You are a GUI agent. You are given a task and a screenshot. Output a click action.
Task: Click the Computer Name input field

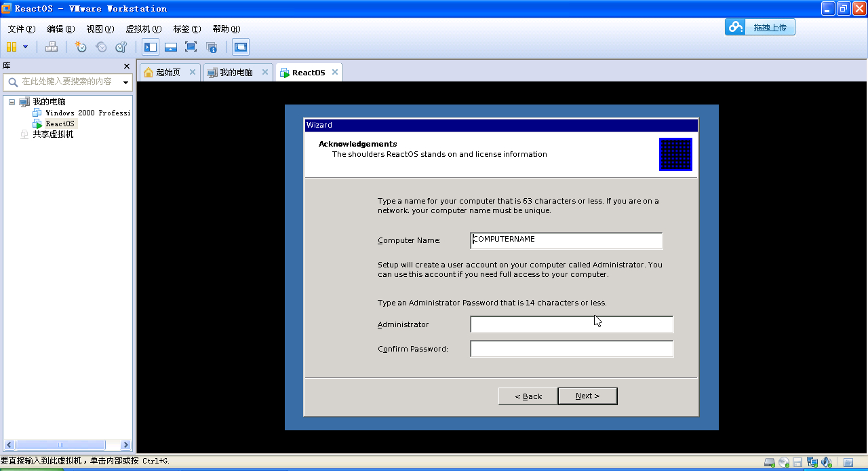566,240
